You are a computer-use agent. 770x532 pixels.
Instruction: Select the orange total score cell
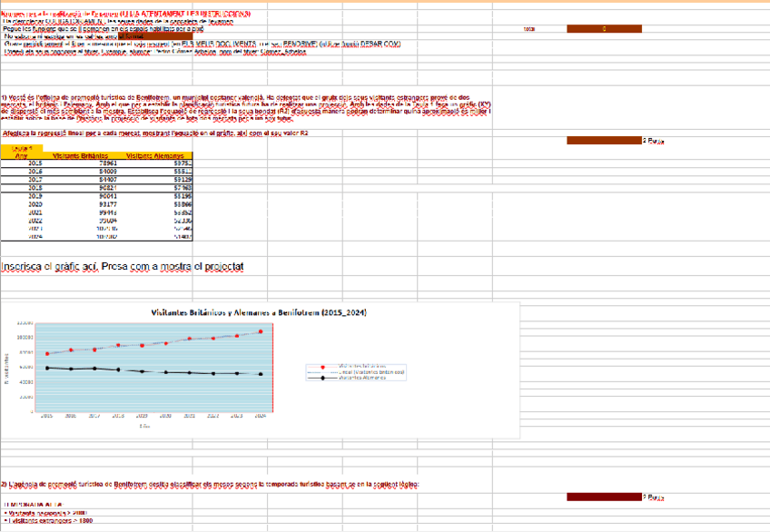coord(604,29)
